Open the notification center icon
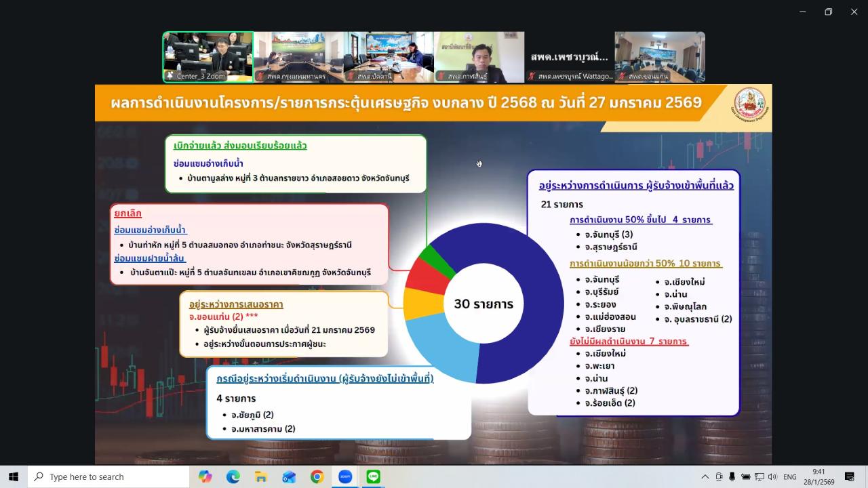Screen dimensions: 868x488 click(x=849, y=476)
